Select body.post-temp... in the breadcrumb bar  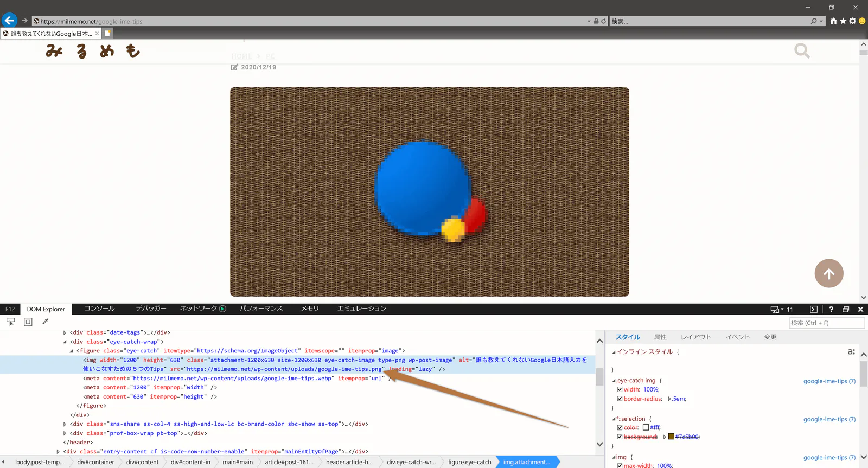click(40, 462)
